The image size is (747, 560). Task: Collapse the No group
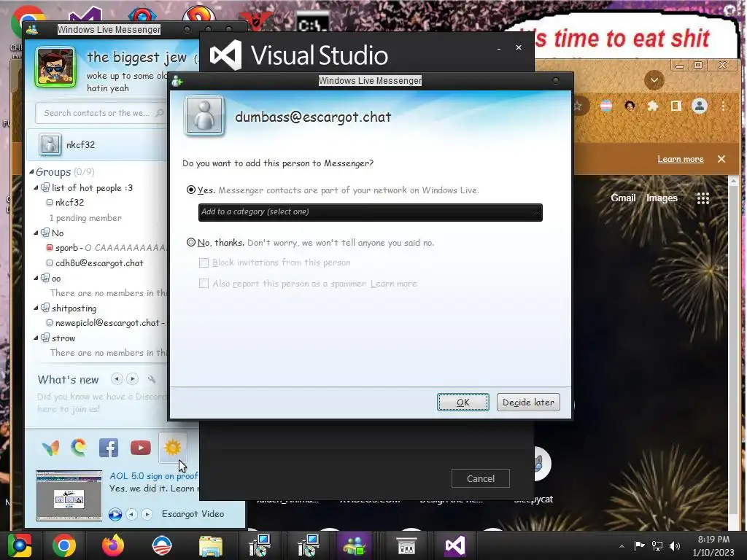point(36,233)
